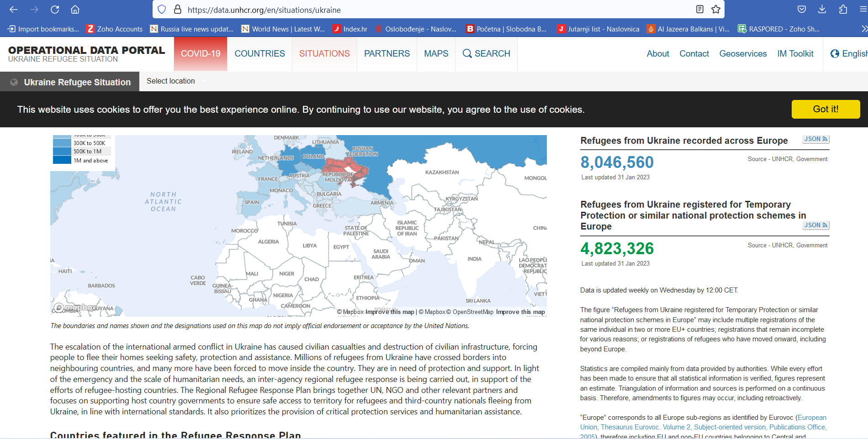Click the browser reload page icon
Image resolution: width=868 pixels, height=439 pixels.
pos(55,10)
